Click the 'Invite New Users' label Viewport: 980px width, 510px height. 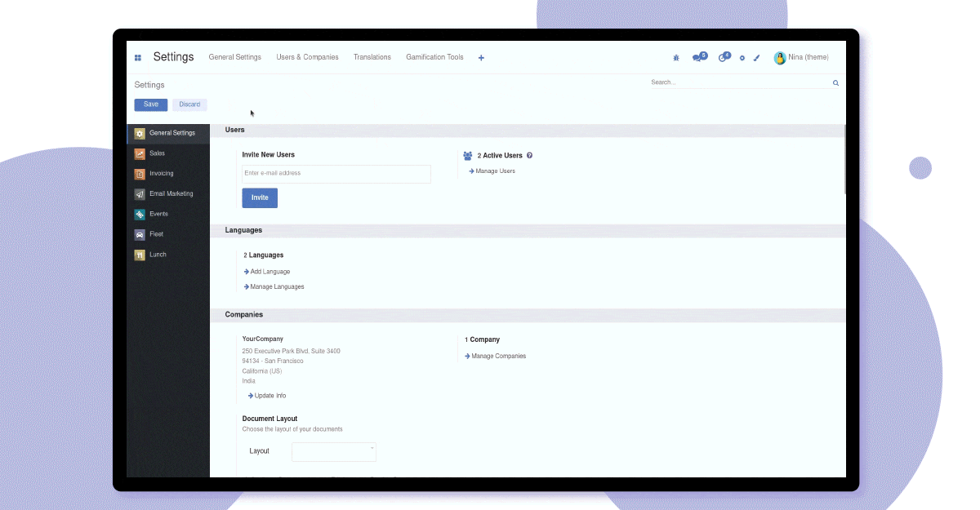269,155
